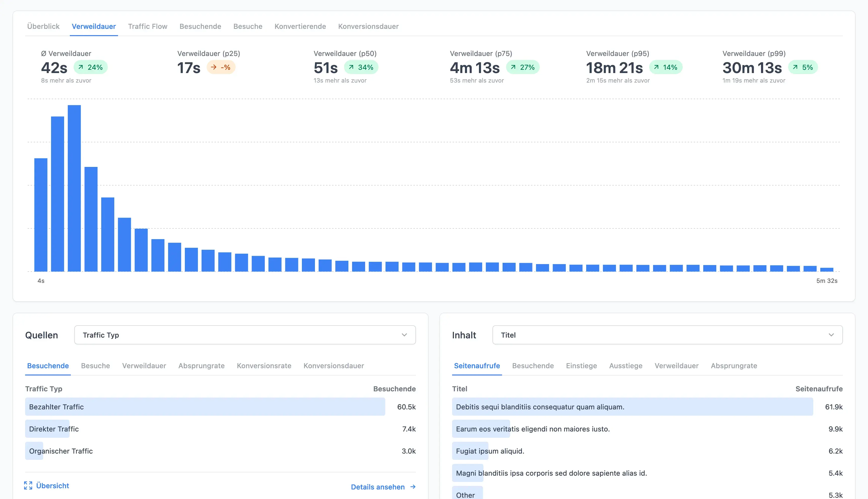
Task: Click the arrow icon next to Details ansehen
Action: [413, 487]
